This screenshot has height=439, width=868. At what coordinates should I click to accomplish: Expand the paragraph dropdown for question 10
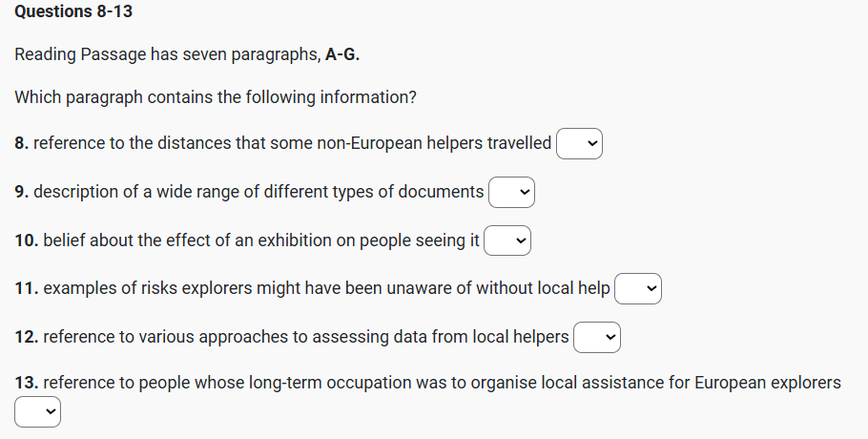(507, 241)
